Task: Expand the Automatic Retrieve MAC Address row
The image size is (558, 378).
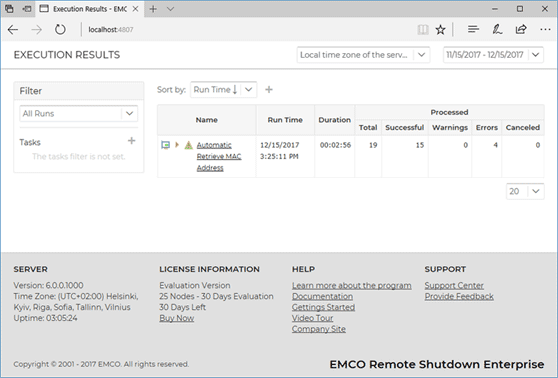Action: (177, 145)
